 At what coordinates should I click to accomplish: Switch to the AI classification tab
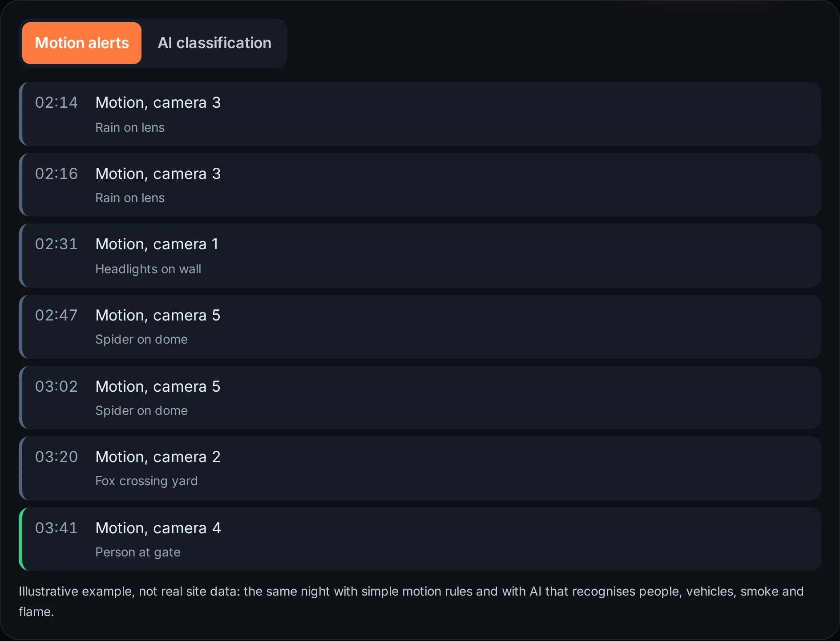tap(214, 43)
